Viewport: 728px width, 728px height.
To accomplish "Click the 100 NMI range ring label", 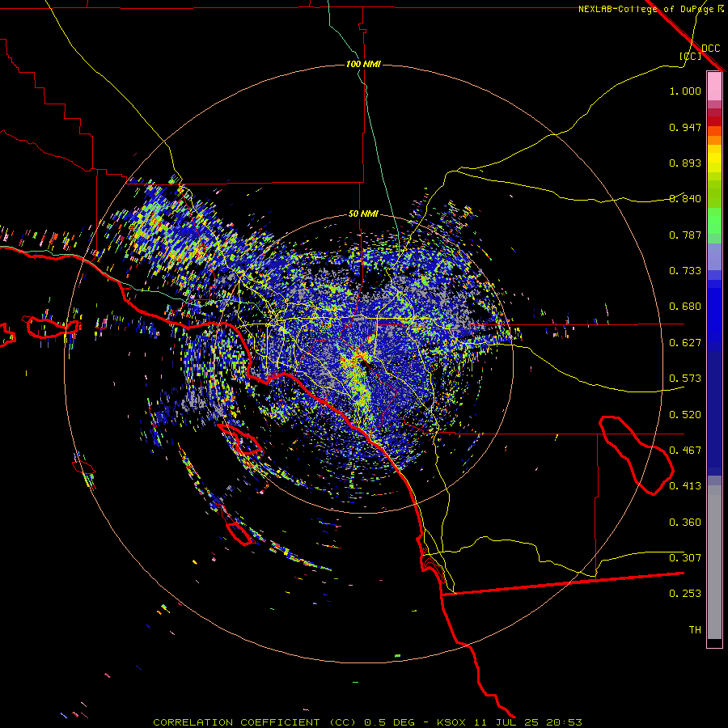I will point(363,64).
